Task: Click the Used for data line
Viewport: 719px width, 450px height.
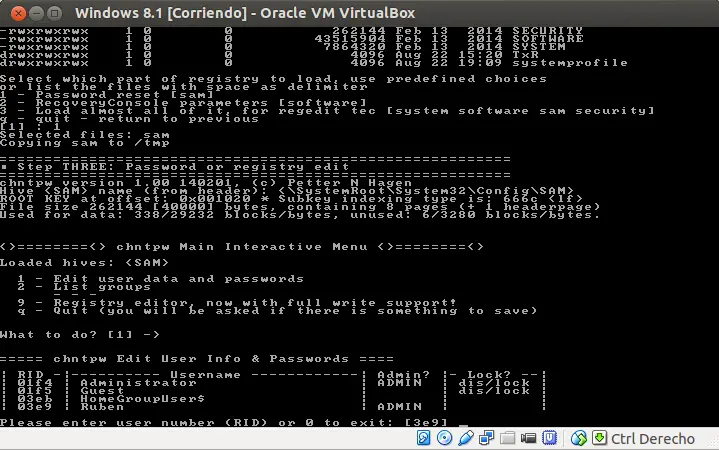Action: pos(300,215)
